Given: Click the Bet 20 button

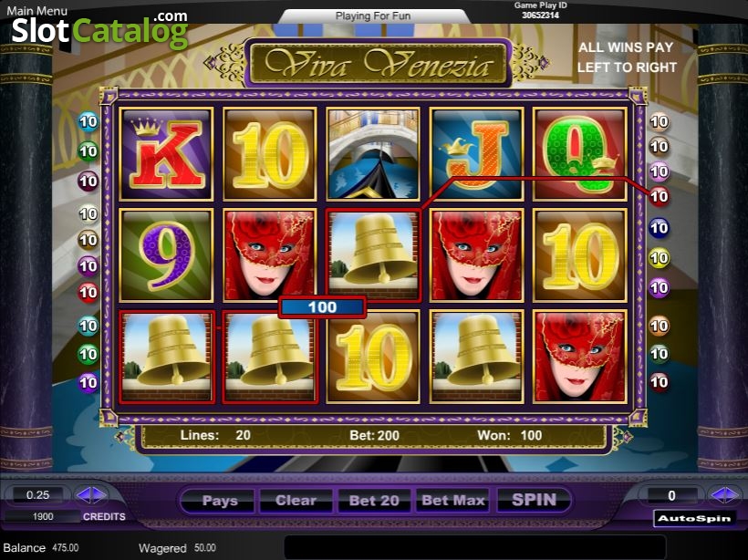Looking at the screenshot, I should pos(374,501).
